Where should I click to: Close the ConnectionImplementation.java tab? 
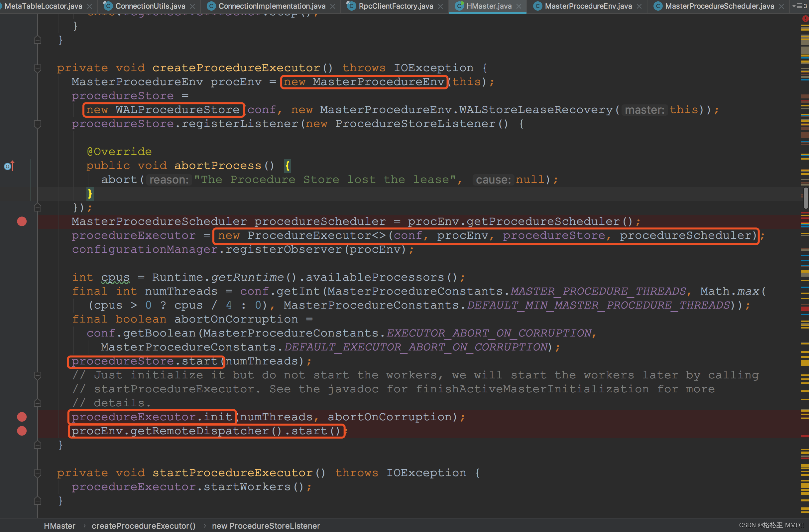click(x=333, y=6)
